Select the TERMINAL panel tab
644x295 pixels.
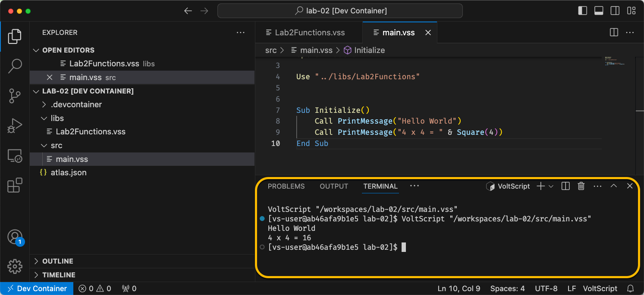(x=380, y=186)
